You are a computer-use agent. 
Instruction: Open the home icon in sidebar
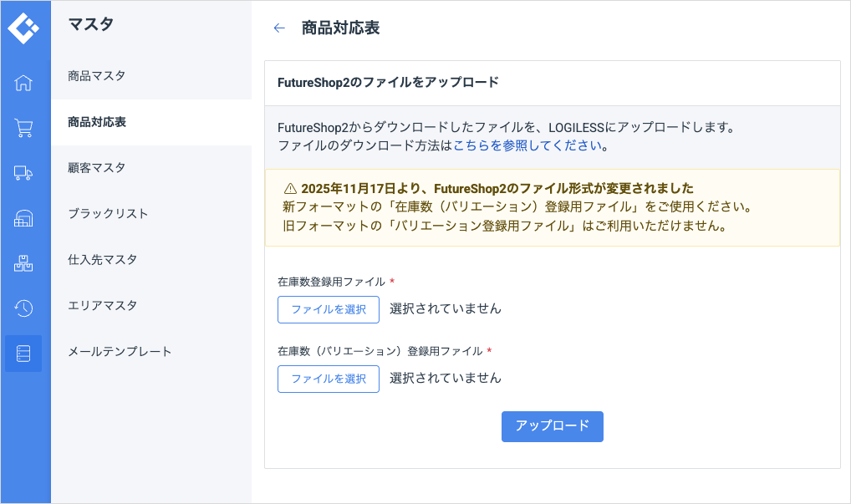click(x=23, y=83)
